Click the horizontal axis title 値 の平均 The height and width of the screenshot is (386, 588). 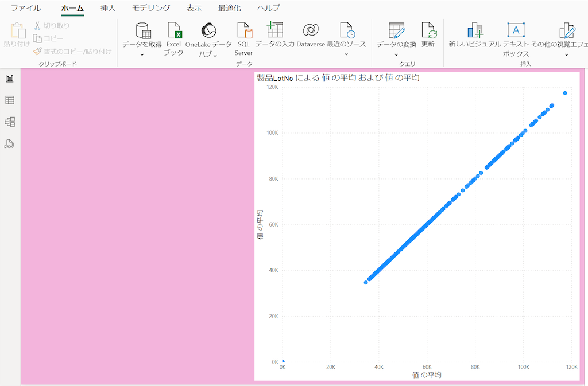427,375
